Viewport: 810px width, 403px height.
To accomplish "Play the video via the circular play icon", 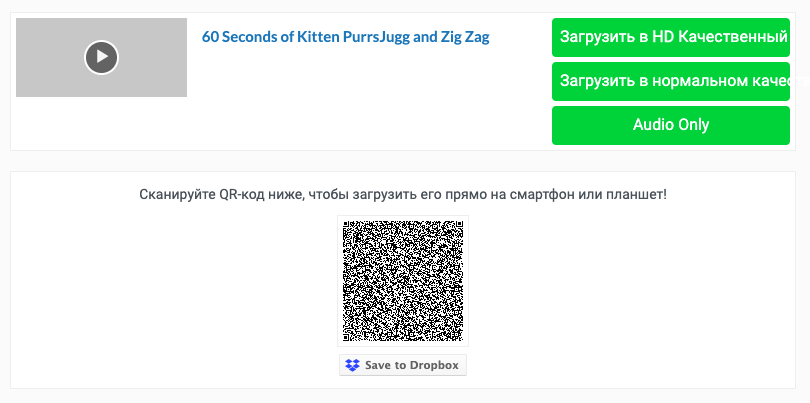I will [x=101, y=57].
